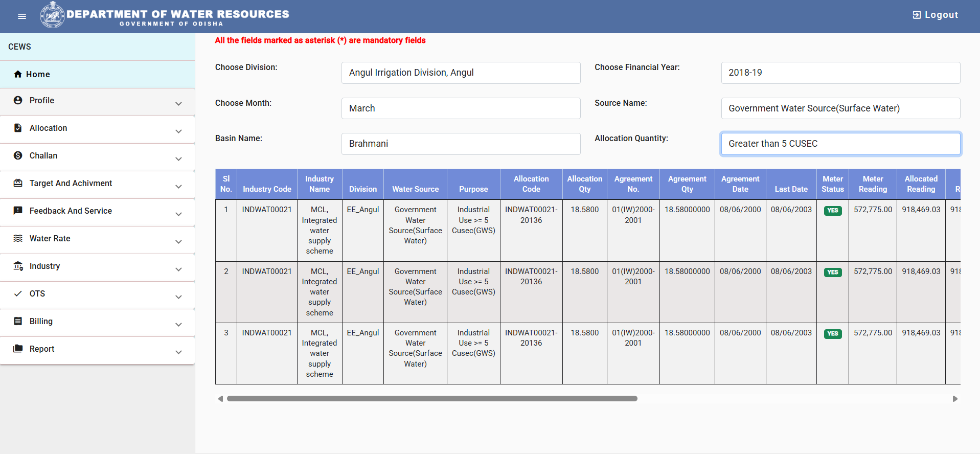980x454 pixels.
Task: Open the Choose Division dropdown
Action: [461, 73]
